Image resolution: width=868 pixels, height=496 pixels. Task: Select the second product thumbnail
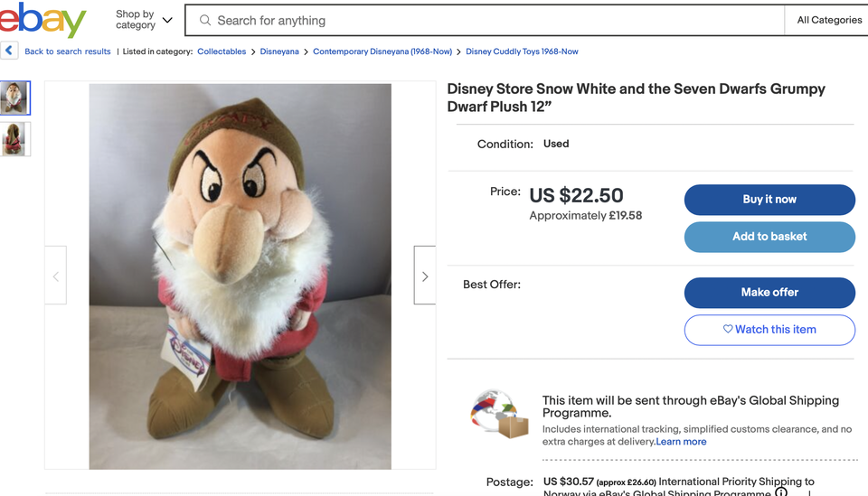pos(15,139)
